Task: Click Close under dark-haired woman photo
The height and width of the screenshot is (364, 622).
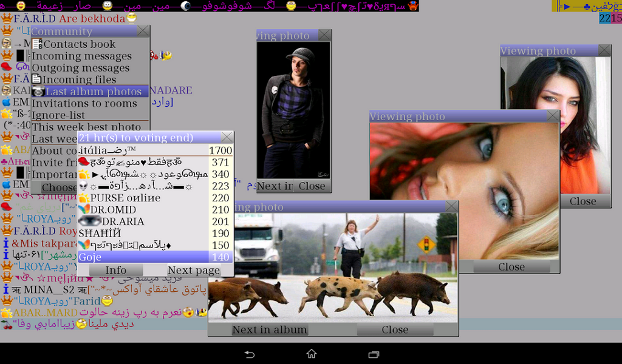Action: click(x=583, y=201)
